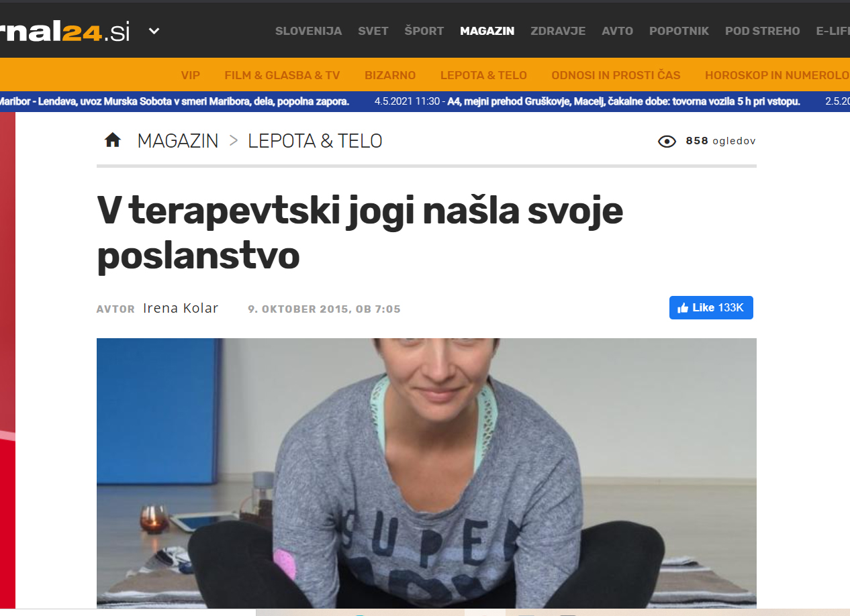Select the VIP submenu tab
Viewport: 850px width, 616px height.
click(191, 75)
